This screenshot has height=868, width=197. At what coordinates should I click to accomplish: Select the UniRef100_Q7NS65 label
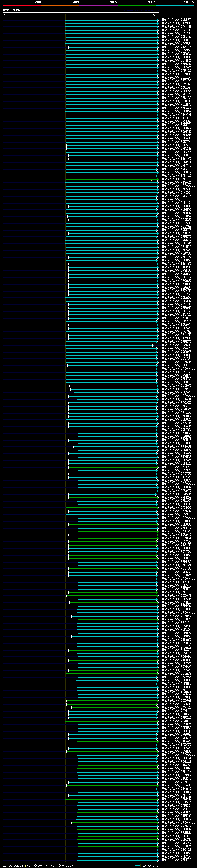[177, 501]
